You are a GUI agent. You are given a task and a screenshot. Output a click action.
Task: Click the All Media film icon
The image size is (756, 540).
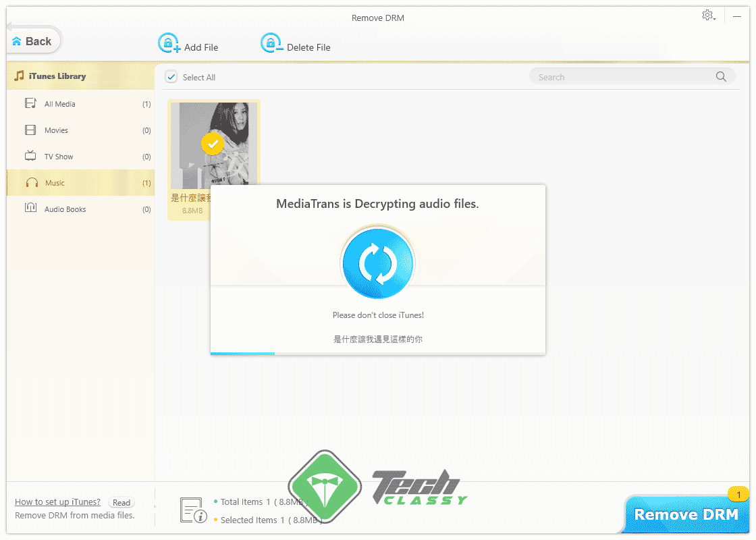coord(30,104)
